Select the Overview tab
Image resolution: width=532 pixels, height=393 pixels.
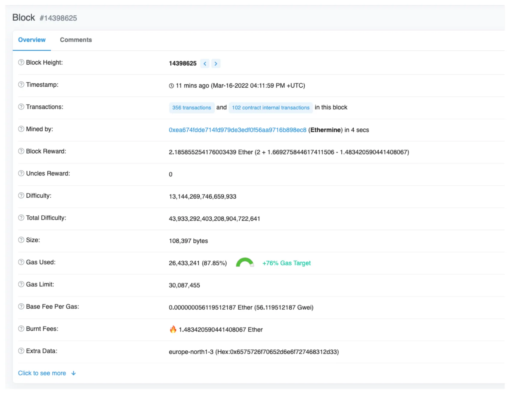click(32, 40)
